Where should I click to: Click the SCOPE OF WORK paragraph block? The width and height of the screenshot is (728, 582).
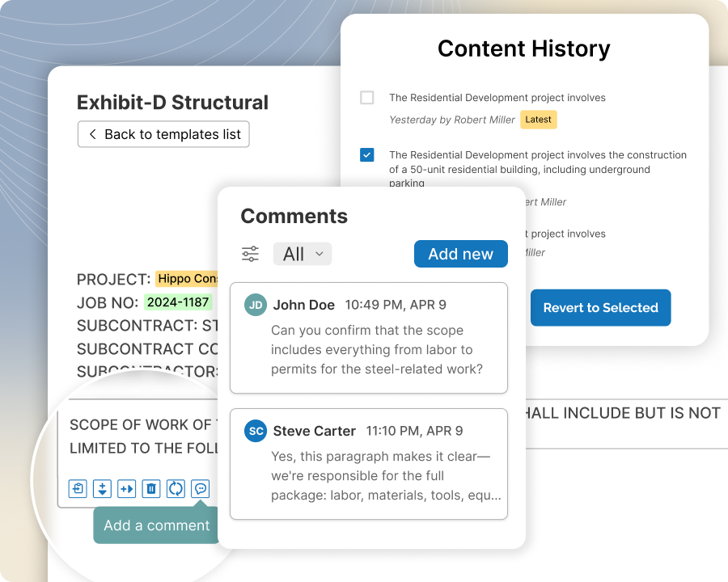coord(144,436)
